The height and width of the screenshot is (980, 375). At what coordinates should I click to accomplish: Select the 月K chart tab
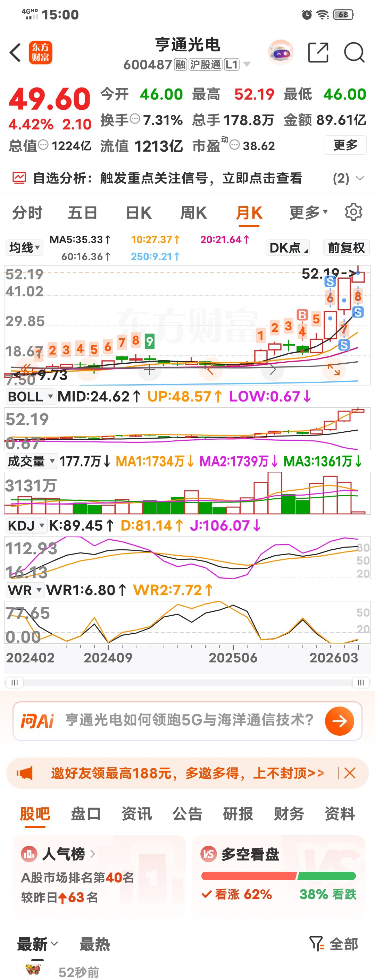pos(249,213)
